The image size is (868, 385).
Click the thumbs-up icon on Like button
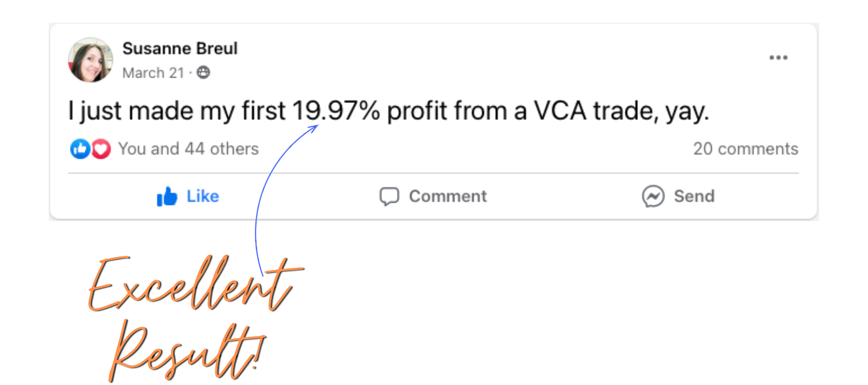tap(167, 196)
